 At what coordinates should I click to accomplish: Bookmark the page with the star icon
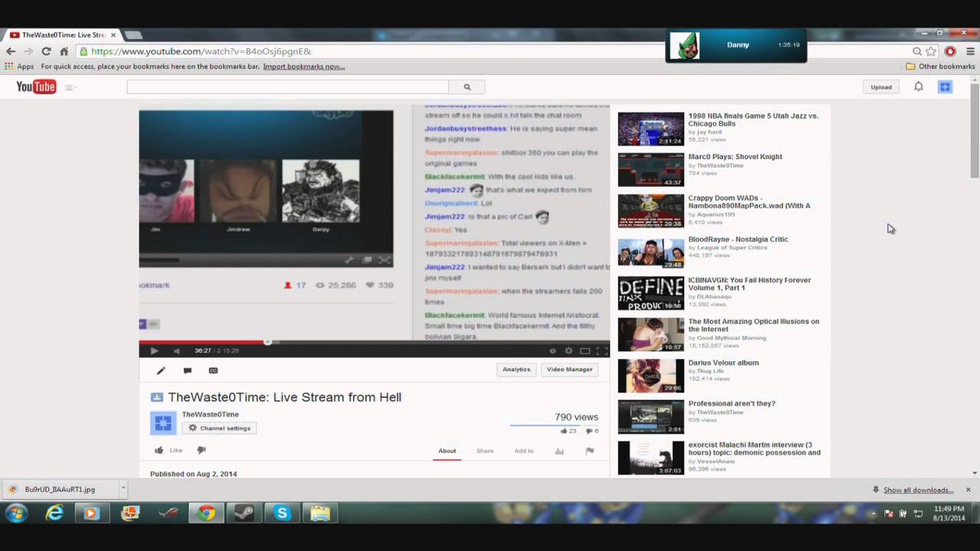tap(931, 51)
